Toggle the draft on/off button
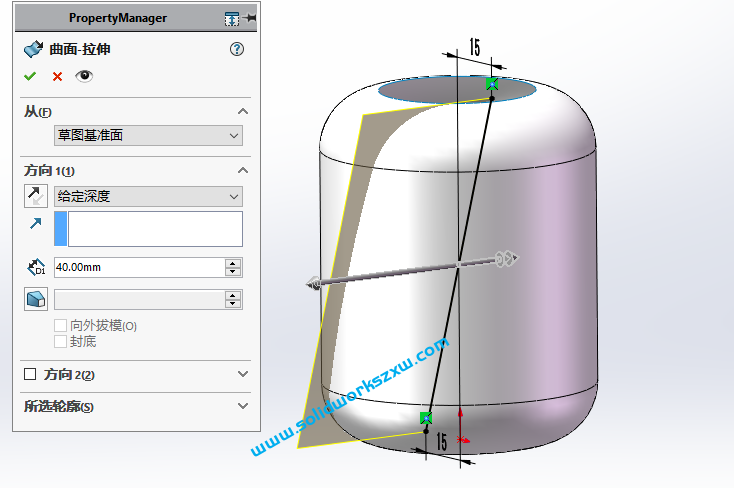734x488 pixels. point(36,299)
